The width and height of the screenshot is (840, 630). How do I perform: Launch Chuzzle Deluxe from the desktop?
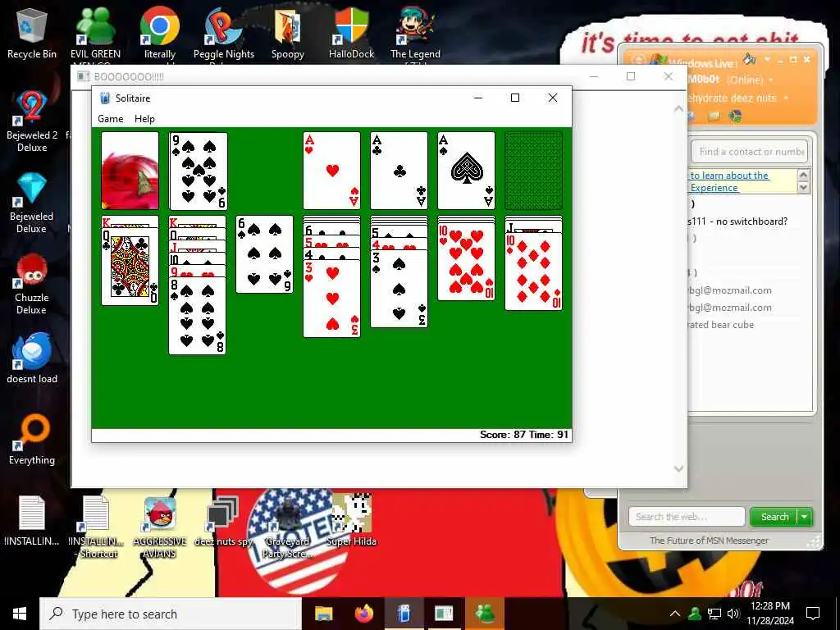coord(32,284)
